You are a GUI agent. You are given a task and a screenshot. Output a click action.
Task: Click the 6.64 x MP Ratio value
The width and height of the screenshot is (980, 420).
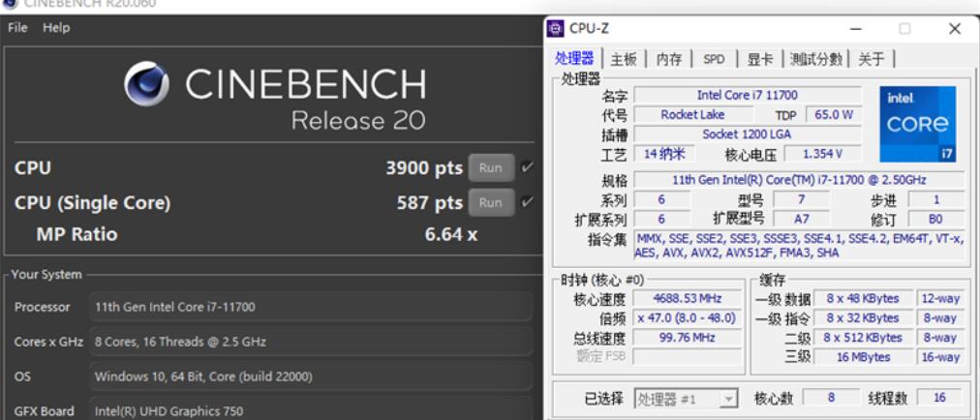(451, 234)
